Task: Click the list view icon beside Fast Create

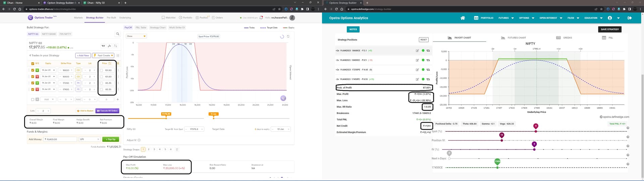Action: pos(118,55)
